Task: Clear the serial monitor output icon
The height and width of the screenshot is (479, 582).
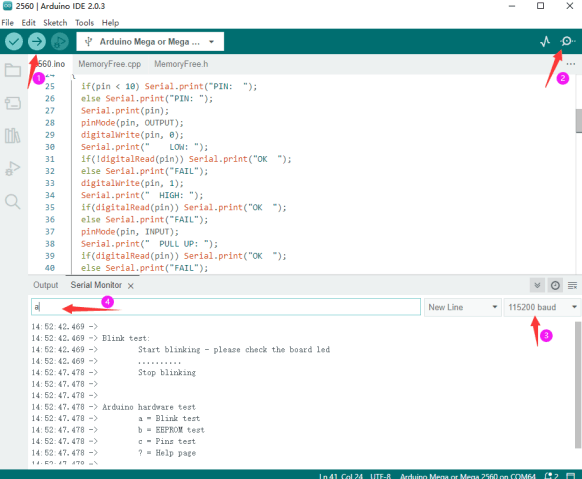Action: [x=572, y=285]
